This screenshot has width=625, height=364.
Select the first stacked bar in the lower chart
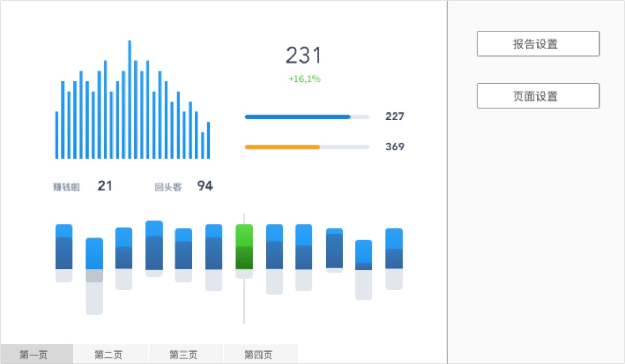[x=64, y=253]
